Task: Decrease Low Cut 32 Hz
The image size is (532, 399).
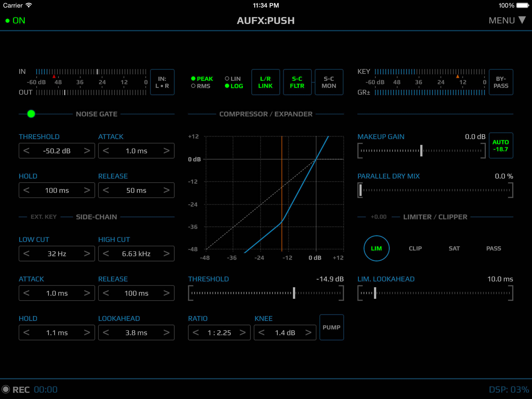Action: 26,253
